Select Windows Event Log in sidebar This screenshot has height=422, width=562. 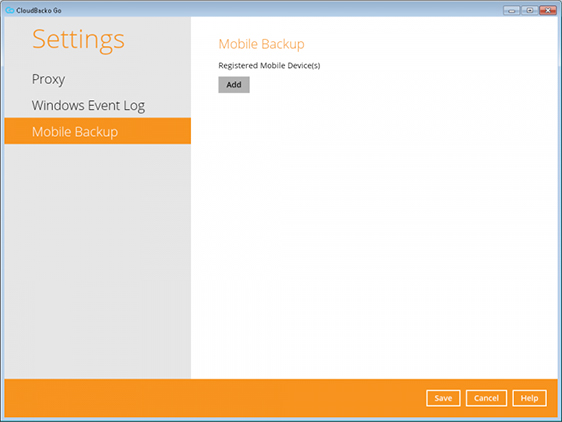88,105
